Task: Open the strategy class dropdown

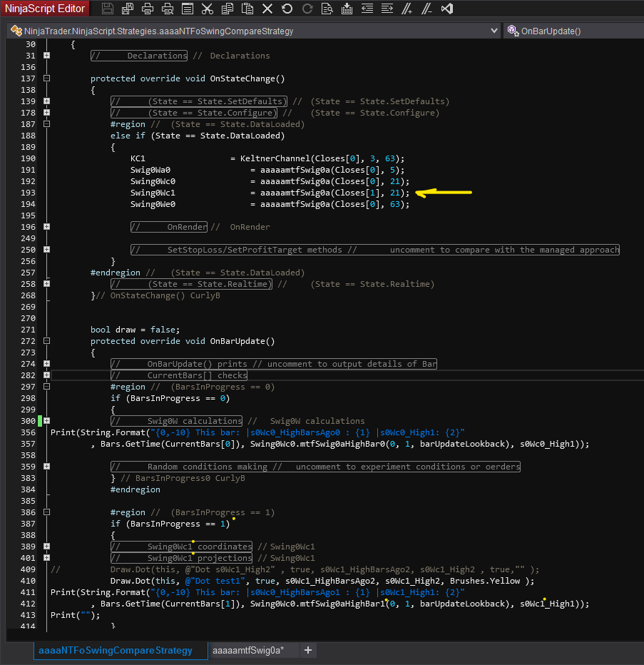Action: [x=494, y=31]
